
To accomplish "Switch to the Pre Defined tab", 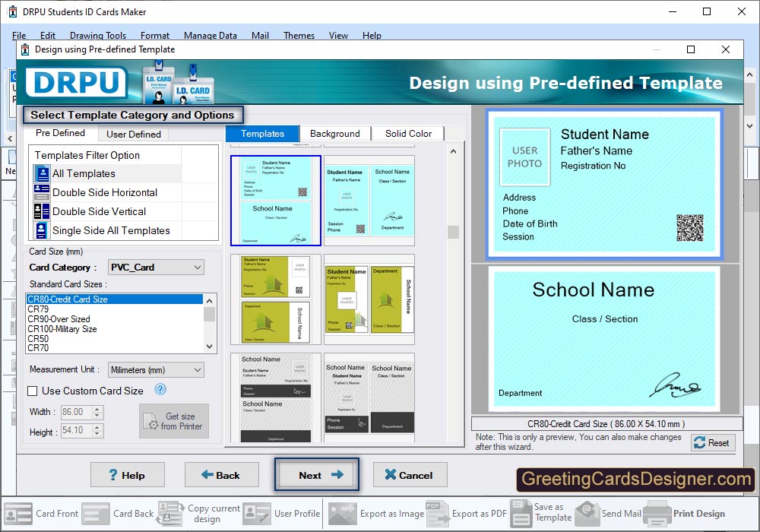I will tap(61, 133).
